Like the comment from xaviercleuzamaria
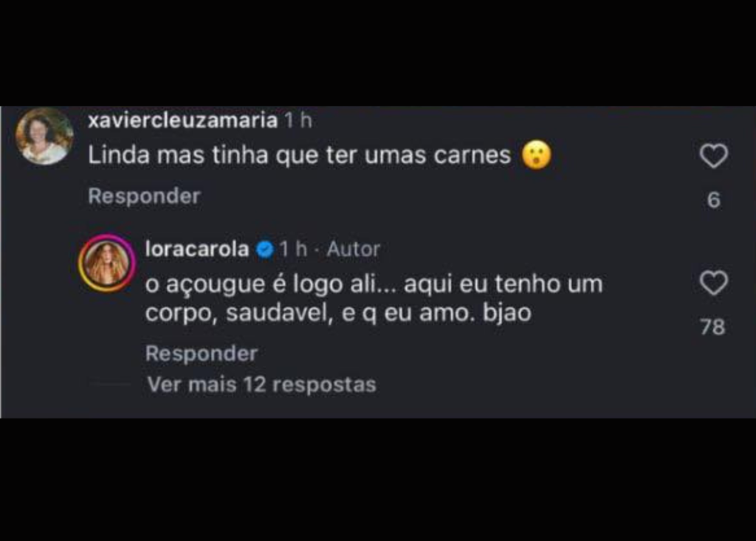 tap(714, 156)
